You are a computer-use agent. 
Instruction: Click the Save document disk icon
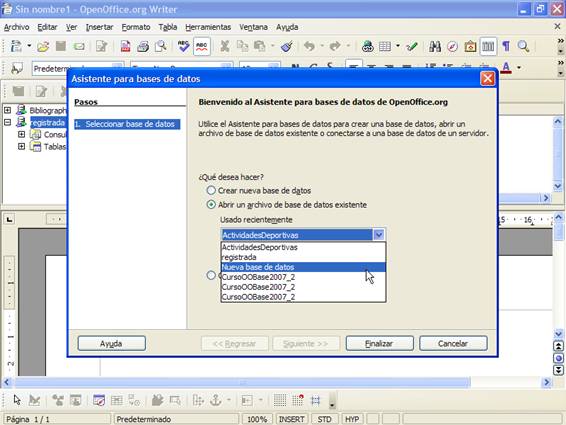point(61,47)
